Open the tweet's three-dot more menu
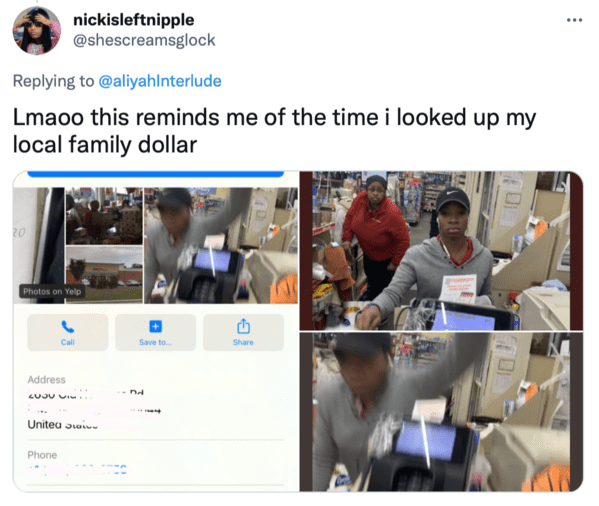 click(574, 20)
